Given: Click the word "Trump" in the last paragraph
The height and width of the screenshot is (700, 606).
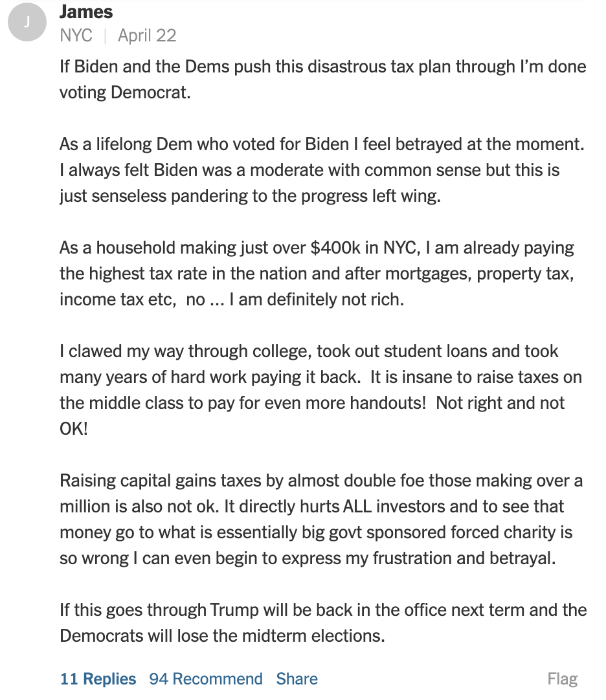Looking at the screenshot, I should [234, 610].
